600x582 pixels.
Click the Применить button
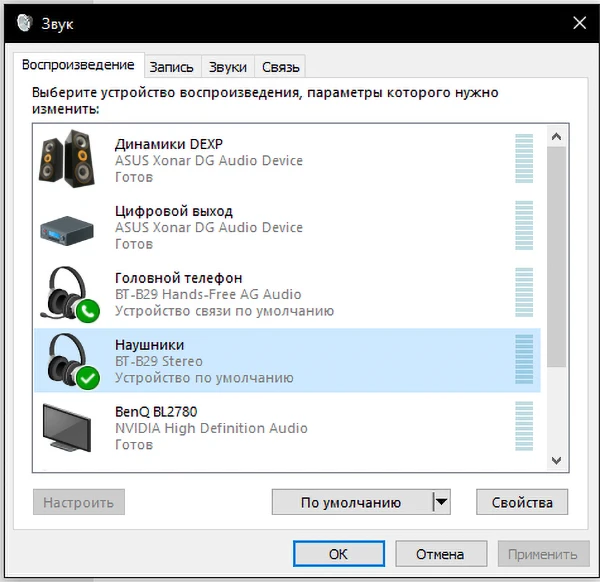[x=543, y=554]
